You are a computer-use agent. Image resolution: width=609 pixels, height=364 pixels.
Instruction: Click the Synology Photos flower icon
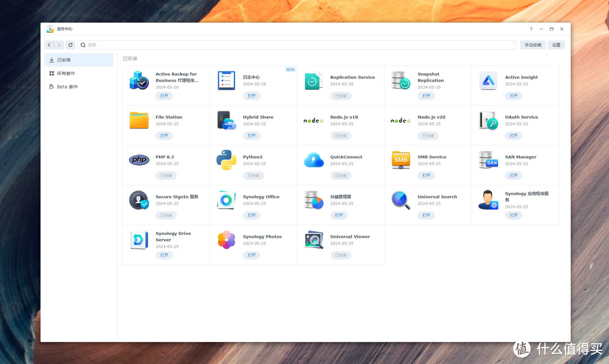226,239
